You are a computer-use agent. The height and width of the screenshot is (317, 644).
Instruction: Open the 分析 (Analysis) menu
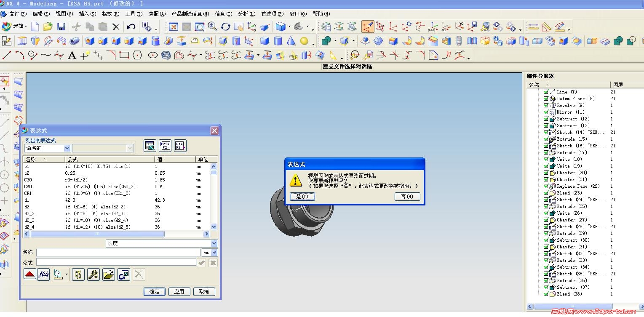[x=246, y=14]
